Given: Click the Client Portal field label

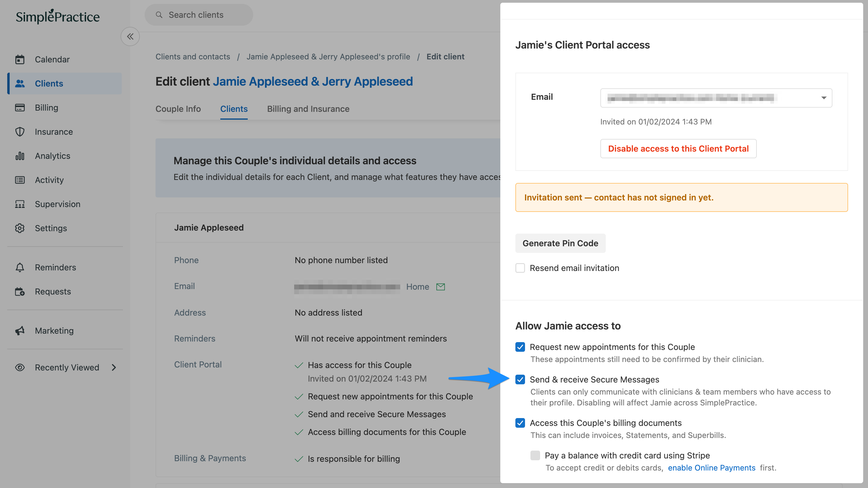Looking at the screenshot, I should [x=198, y=365].
